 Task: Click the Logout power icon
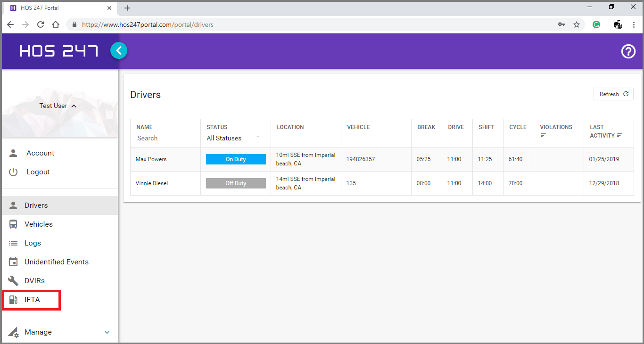[x=13, y=172]
